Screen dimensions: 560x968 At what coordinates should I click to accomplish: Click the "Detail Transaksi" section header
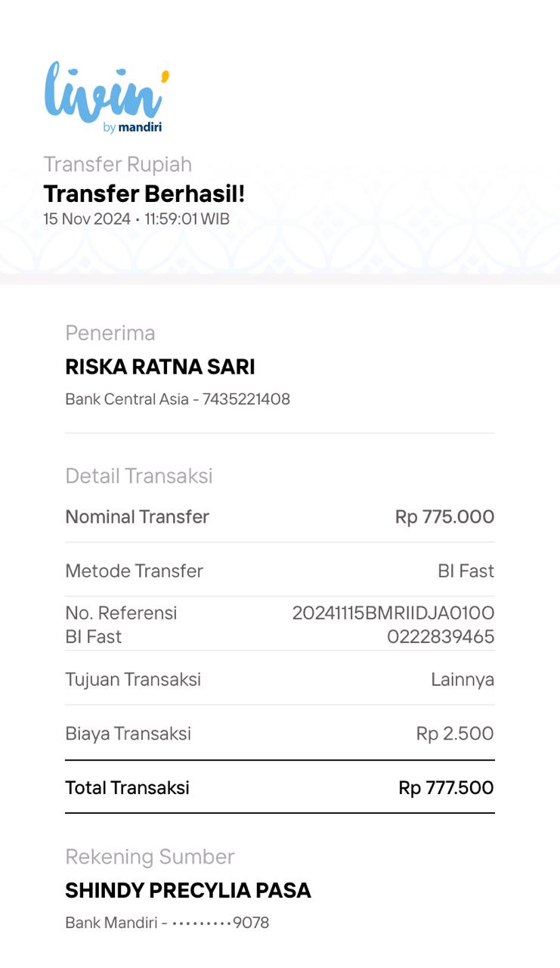139,476
